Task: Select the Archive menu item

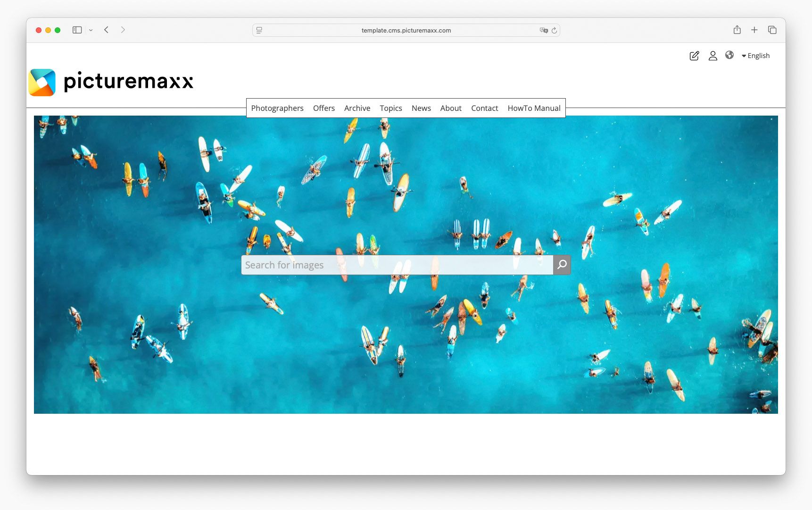Action: tap(357, 108)
